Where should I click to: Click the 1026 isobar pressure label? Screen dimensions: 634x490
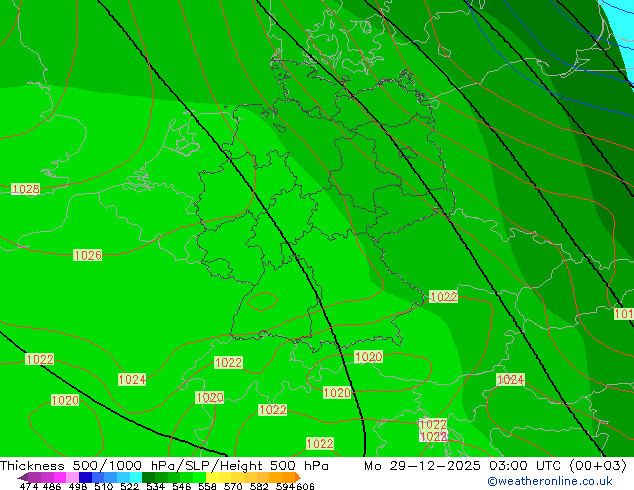tap(87, 256)
